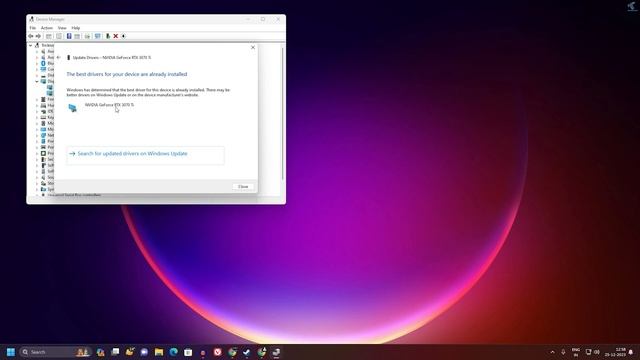
Task: Open Microsoft Store from the taskbar
Action: point(188,352)
